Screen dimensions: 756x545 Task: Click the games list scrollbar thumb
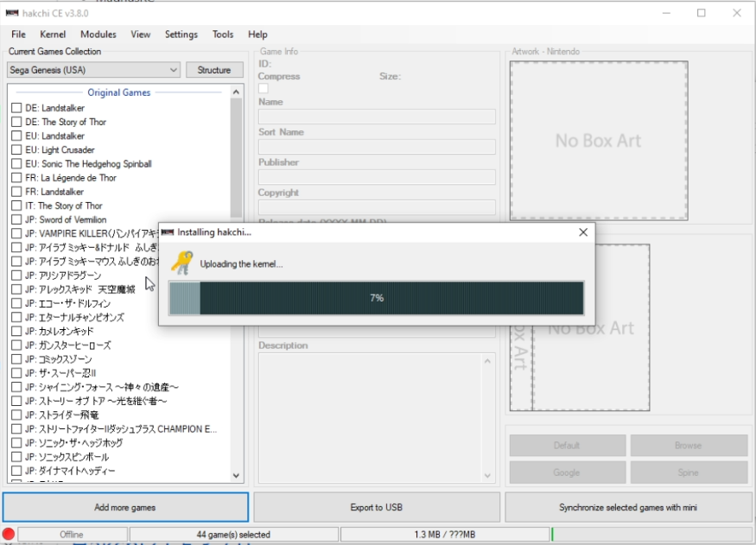point(236,157)
